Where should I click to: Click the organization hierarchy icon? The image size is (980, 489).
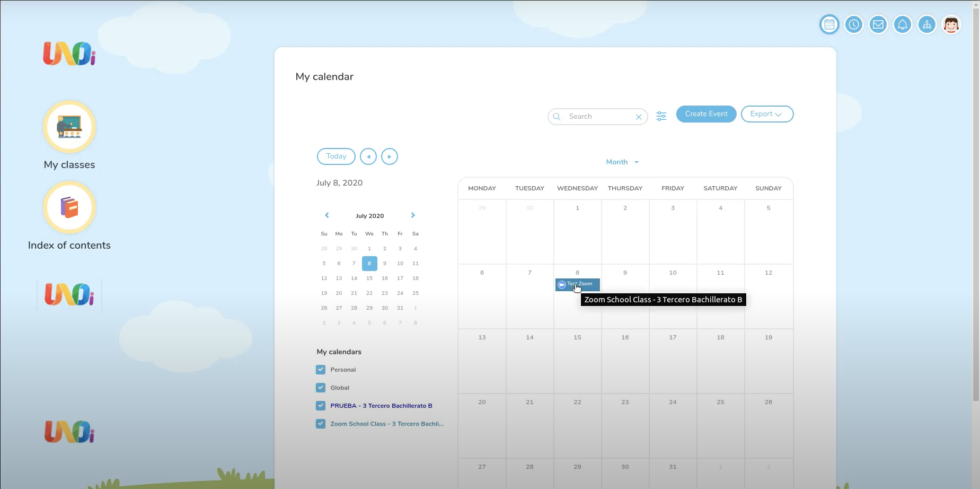click(x=926, y=24)
